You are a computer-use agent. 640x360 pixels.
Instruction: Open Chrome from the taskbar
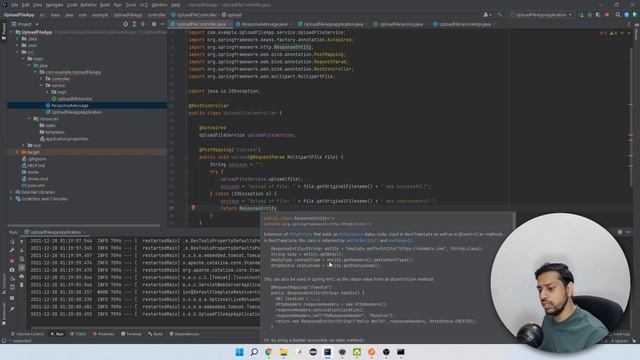(x=269, y=352)
